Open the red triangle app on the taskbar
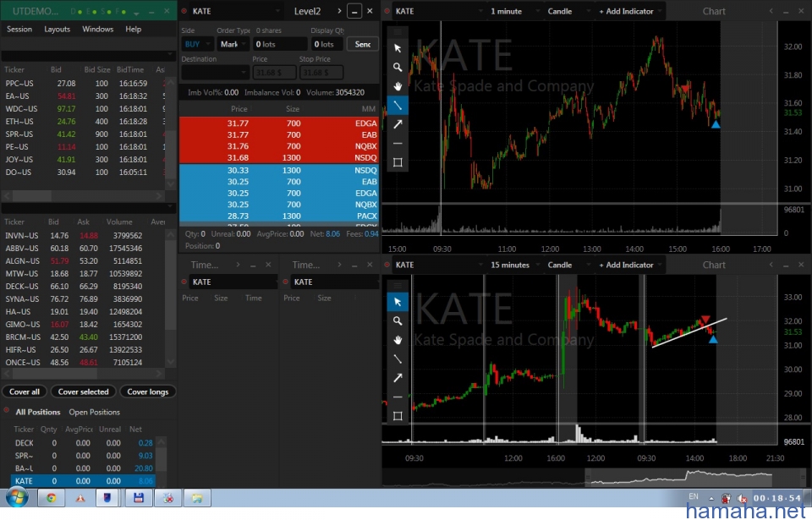812x520 pixels. (x=80, y=498)
